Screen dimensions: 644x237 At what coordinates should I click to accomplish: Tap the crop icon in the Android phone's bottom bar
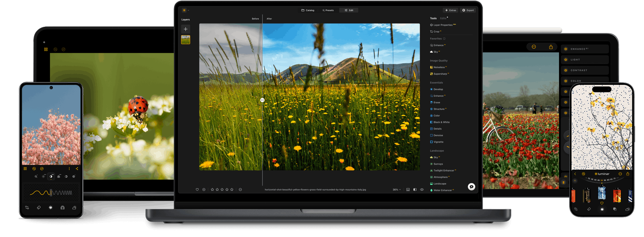coord(27,208)
